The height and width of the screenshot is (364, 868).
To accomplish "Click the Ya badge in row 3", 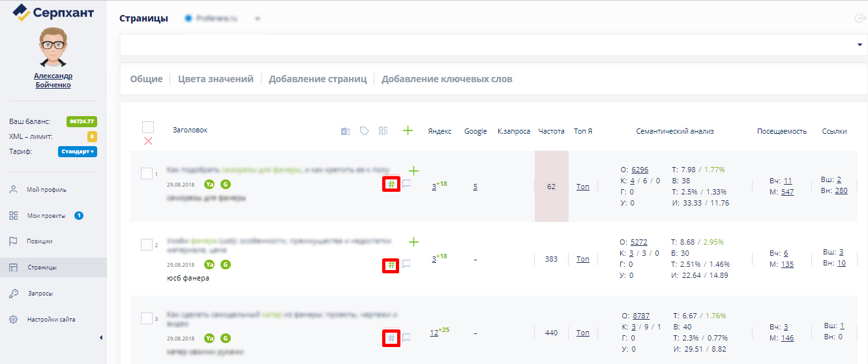I will pos(209,339).
